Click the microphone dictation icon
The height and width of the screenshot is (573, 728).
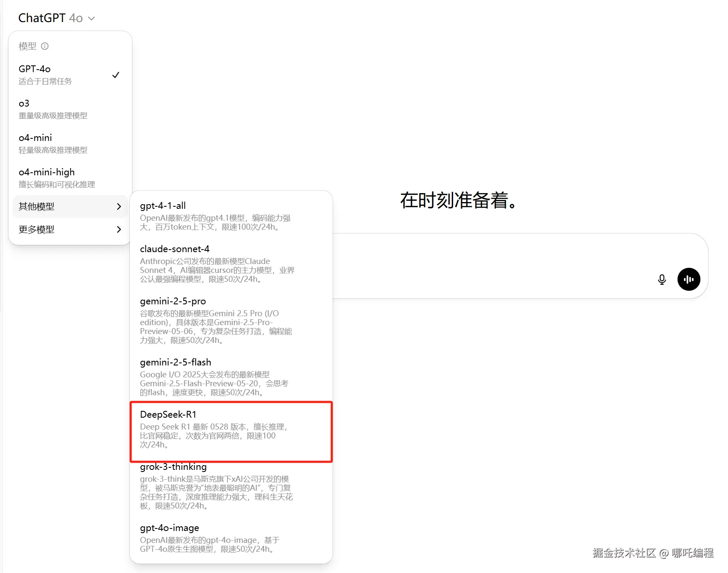[662, 279]
